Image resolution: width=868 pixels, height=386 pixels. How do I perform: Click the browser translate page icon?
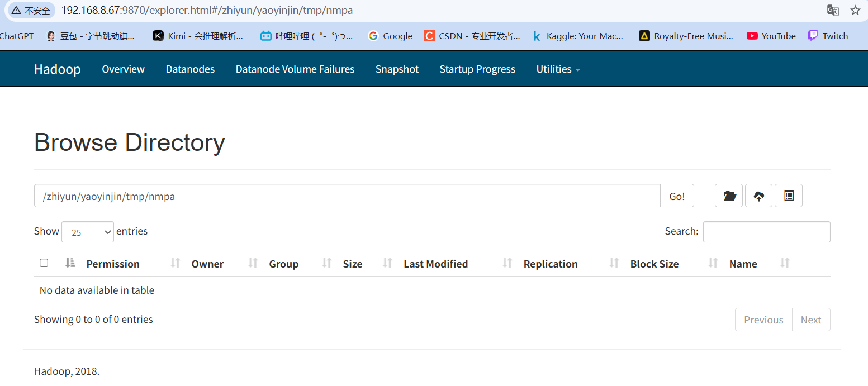click(x=832, y=11)
